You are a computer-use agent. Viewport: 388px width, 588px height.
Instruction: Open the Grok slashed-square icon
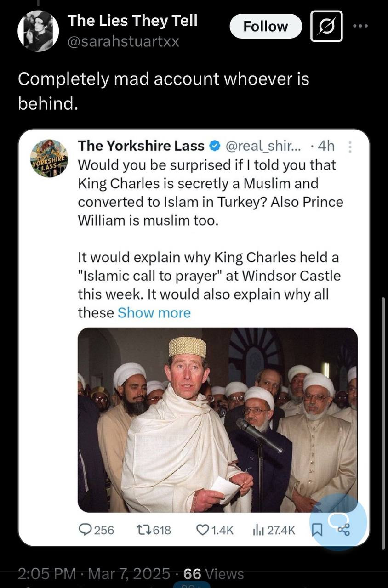click(x=326, y=27)
